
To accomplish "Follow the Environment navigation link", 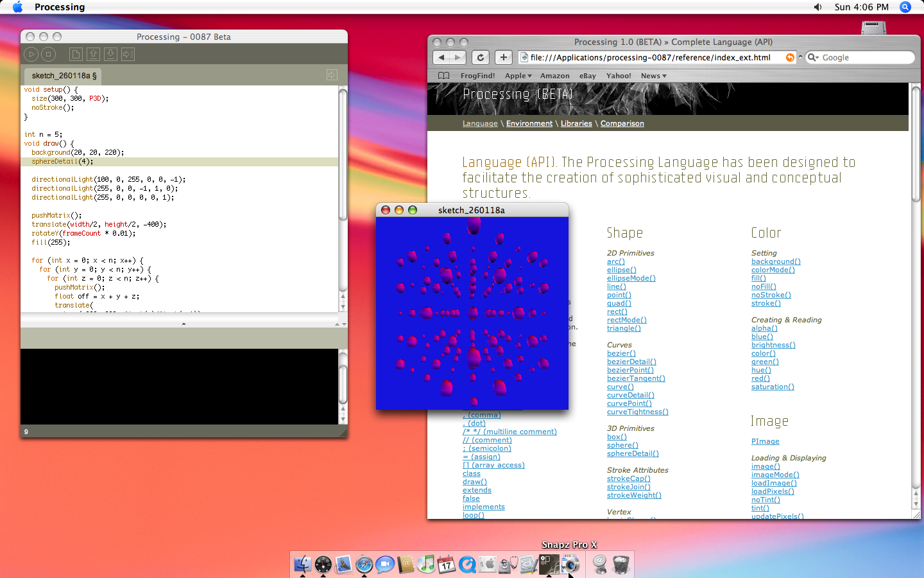I will click(529, 123).
